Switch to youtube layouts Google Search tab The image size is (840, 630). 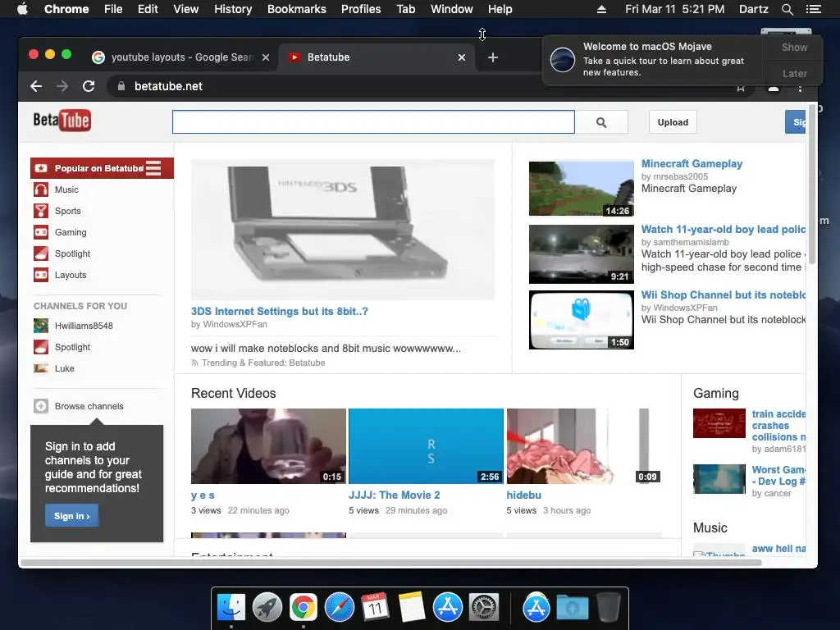coord(182,57)
